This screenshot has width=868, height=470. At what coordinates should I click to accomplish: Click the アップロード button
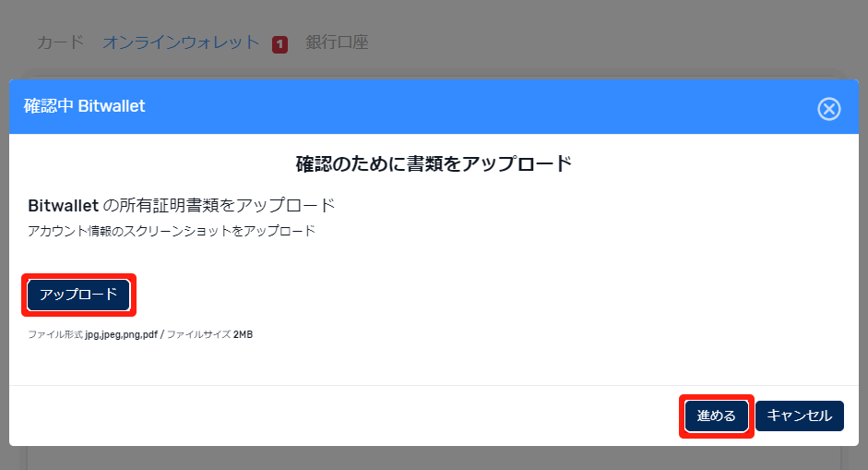click(78, 295)
